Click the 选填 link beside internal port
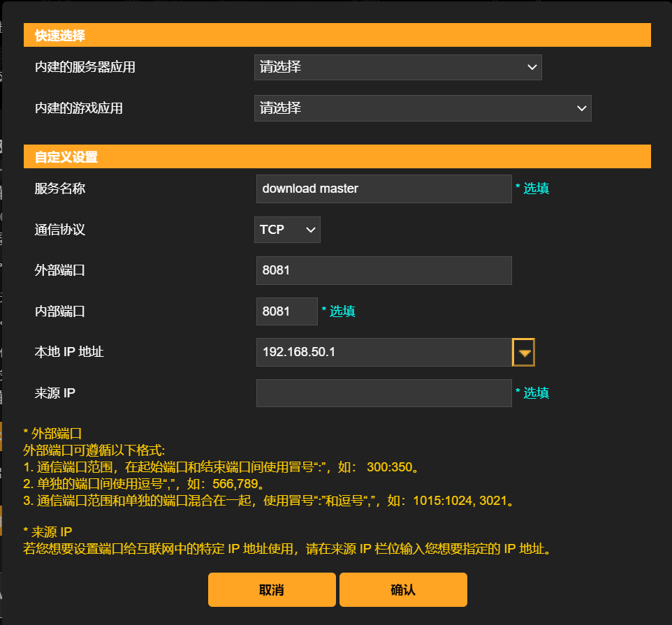Image resolution: width=672 pixels, height=625 pixels. coord(342,311)
